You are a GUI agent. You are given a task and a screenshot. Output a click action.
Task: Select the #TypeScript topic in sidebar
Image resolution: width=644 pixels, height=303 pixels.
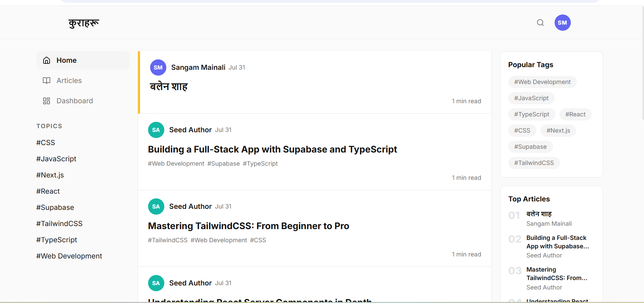pyautogui.click(x=57, y=240)
